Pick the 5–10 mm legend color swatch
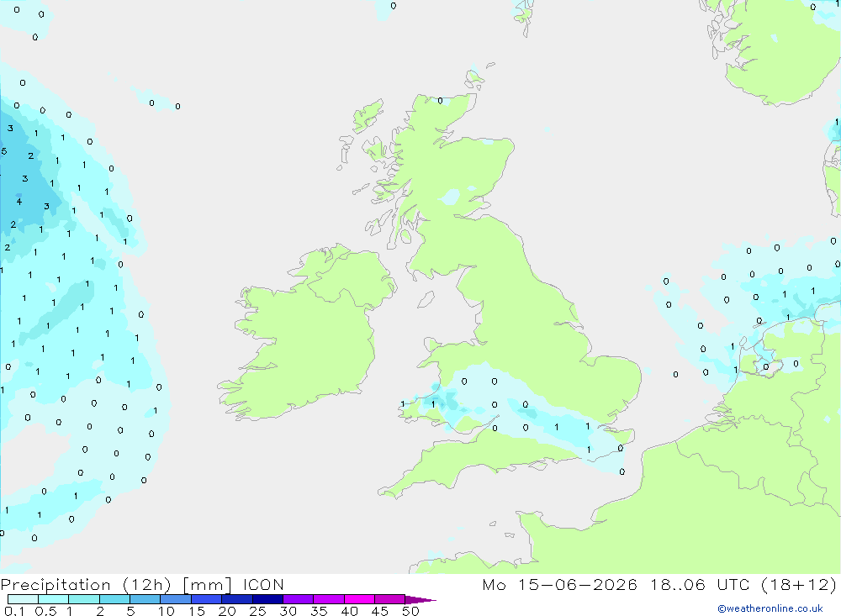This screenshot has height=616, width=841. [x=145, y=599]
